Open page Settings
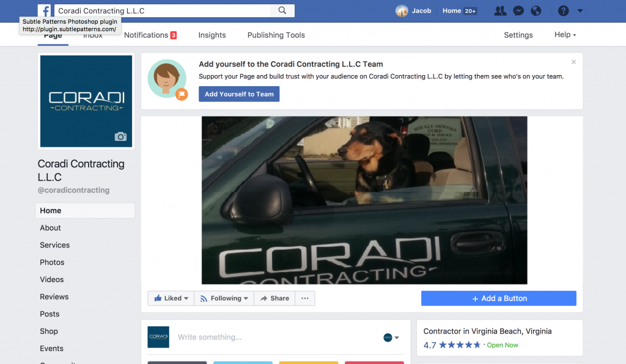626x364 pixels. [x=518, y=35]
